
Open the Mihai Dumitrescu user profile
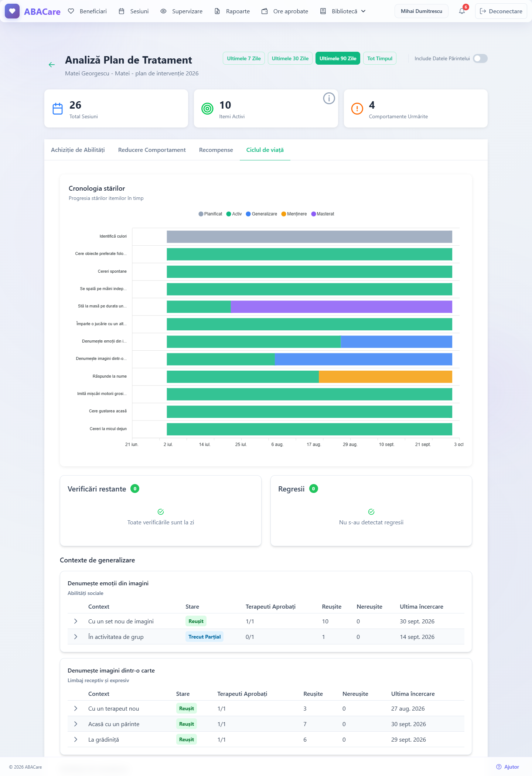[422, 11]
